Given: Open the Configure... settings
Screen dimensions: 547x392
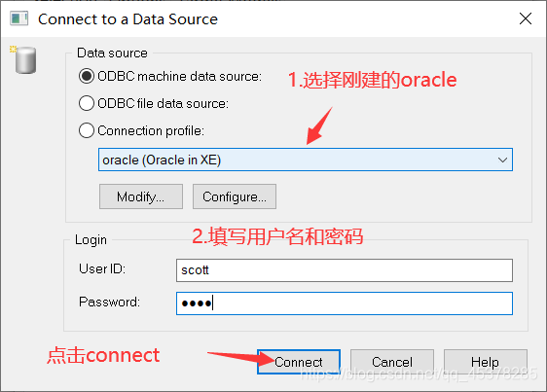Looking at the screenshot, I should pos(235,196).
